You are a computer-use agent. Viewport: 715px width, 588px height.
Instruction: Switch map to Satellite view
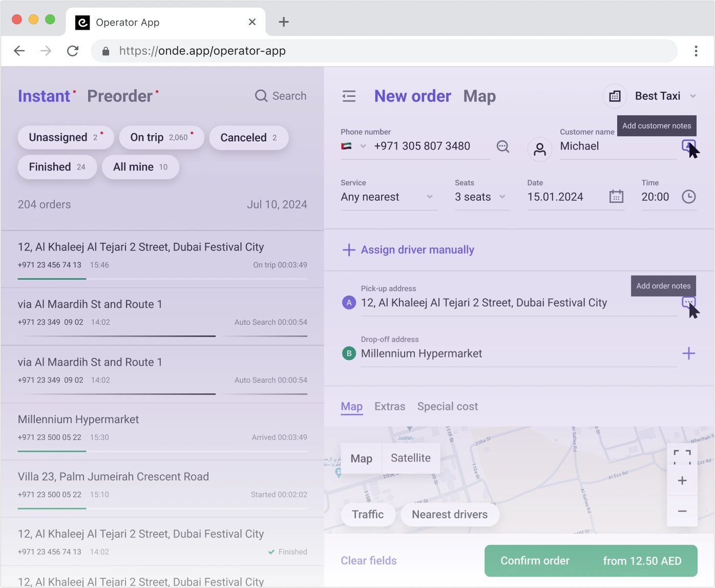point(410,458)
